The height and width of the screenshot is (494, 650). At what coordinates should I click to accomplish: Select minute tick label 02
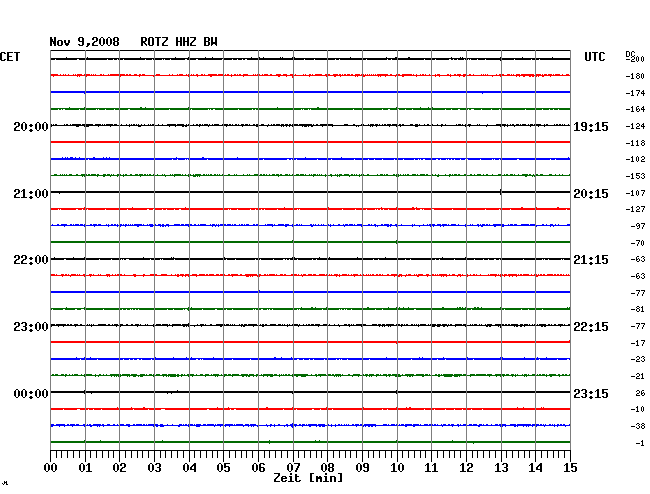tap(119, 467)
